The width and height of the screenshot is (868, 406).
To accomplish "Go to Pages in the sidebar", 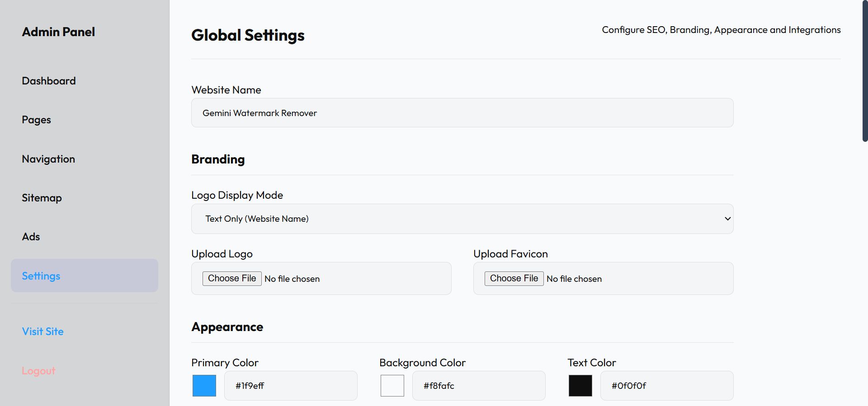I will pos(36,120).
